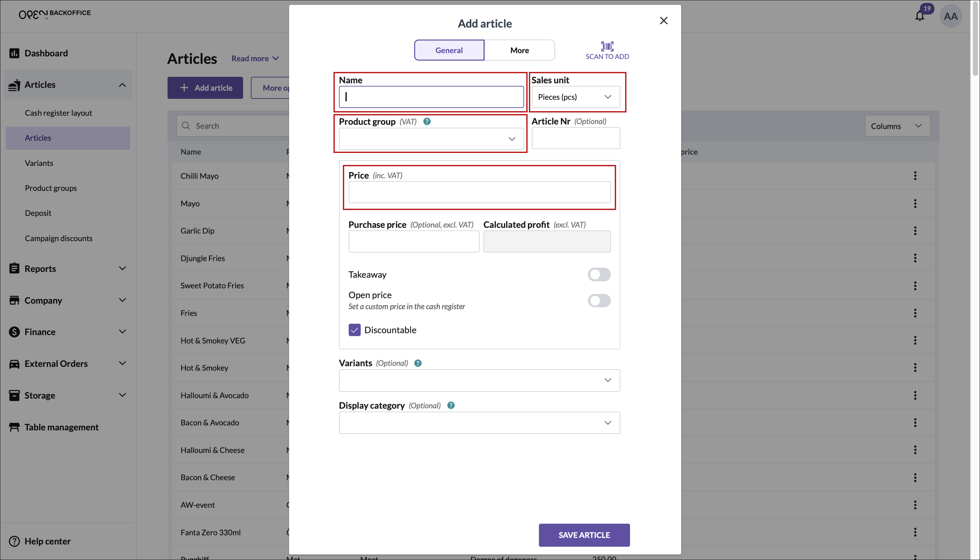
Task: Click the page vertical scrollbar
Action: 975,39
